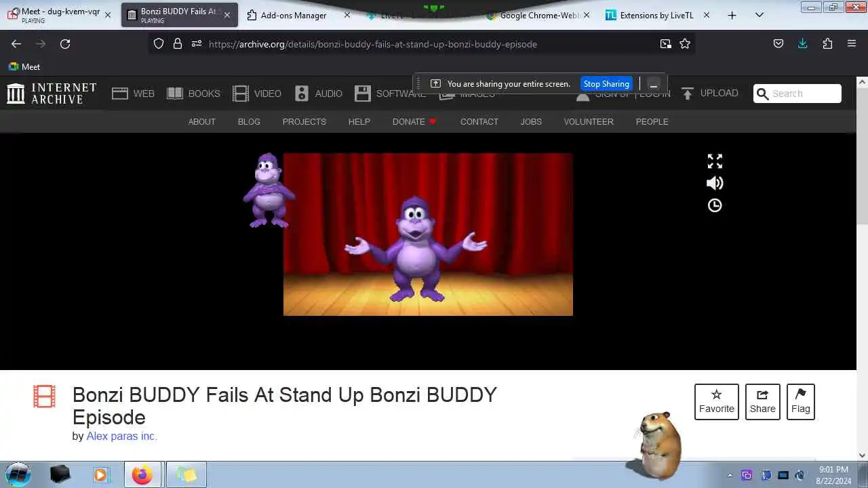
Task: Show hidden system tray icons
Action: [x=730, y=475]
